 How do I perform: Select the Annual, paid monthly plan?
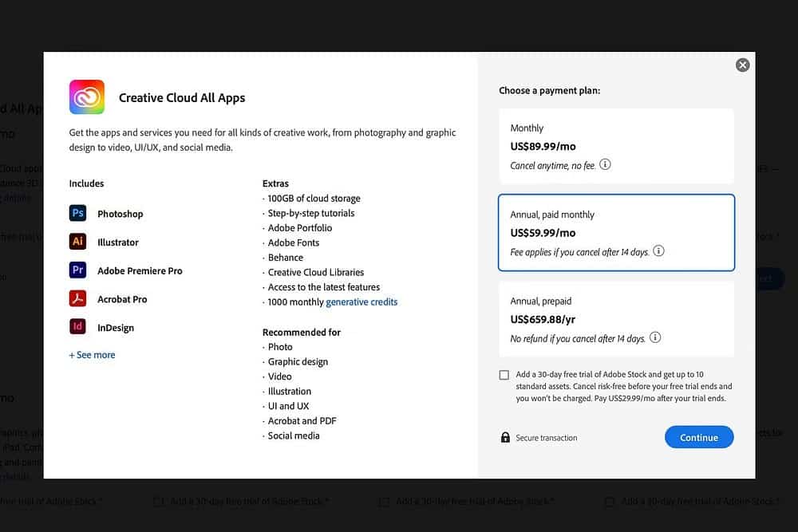[x=616, y=232]
